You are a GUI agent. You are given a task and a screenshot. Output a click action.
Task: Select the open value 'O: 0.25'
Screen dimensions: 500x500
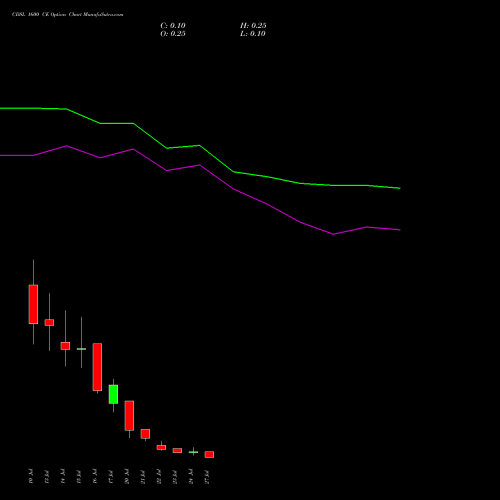173,34
